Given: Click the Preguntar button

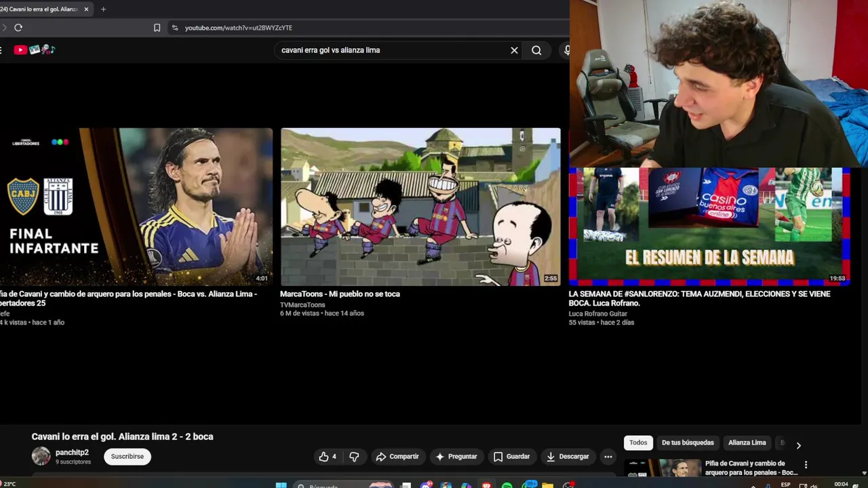Looking at the screenshot, I should (456, 457).
